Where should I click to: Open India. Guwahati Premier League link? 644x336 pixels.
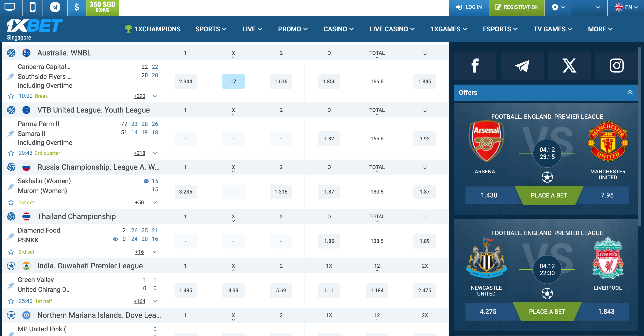click(x=90, y=266)
